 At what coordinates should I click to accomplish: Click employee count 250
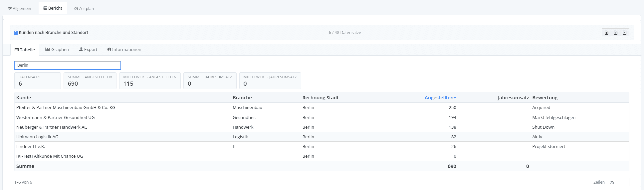point(452,107)
